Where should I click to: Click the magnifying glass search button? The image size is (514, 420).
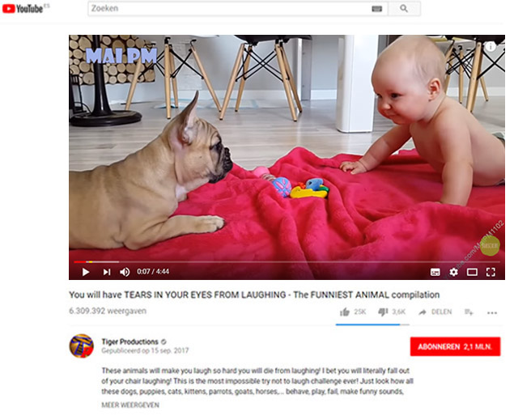click(404, 9)
